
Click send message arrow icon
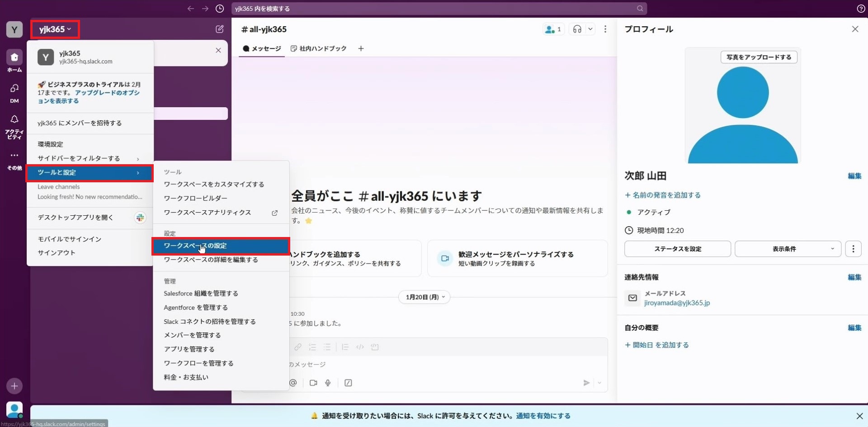click(x=586, y=383)
